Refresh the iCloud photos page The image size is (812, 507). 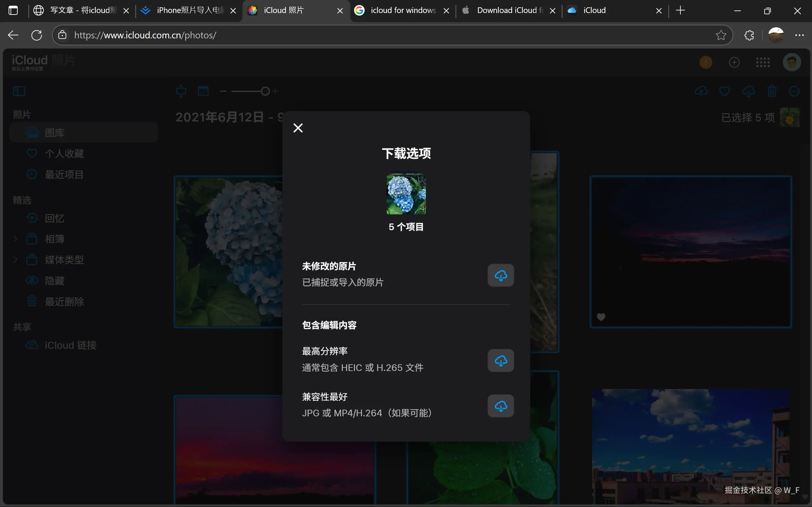[36, 35]
